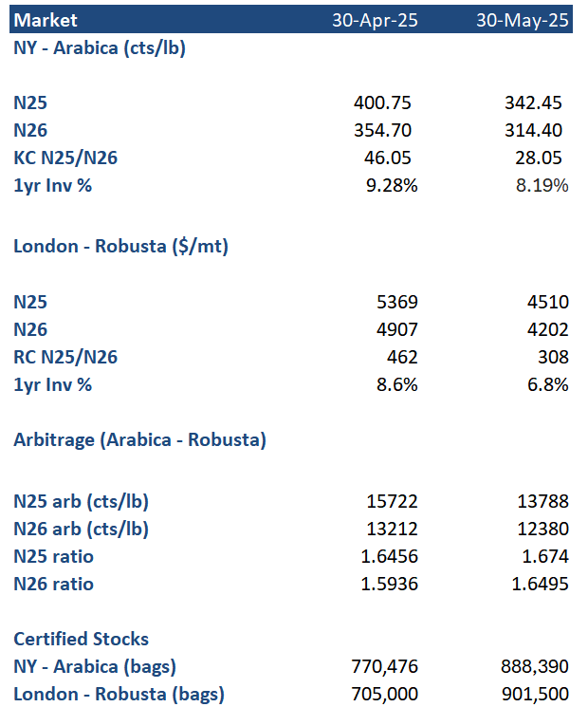Screen dimensions: 588x707
Task: Click the Market header cell
Action: [46, 20]
